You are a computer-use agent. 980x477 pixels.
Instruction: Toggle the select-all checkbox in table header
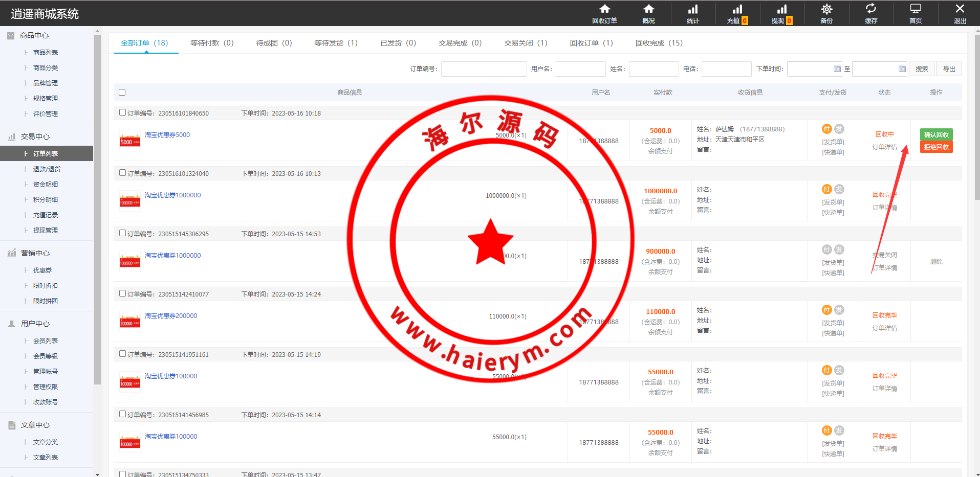[x=122, y=93]
